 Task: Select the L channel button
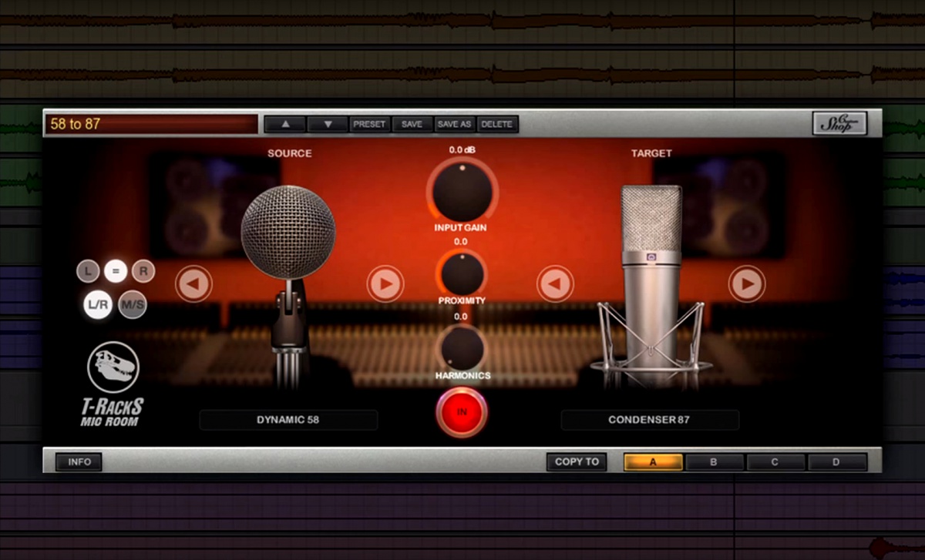[x=88, y=271]
